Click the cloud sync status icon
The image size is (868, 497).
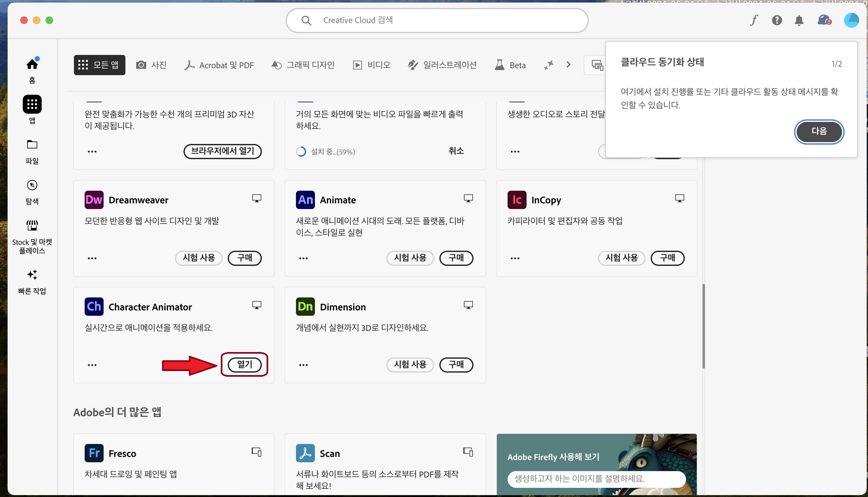click(824, 20)
